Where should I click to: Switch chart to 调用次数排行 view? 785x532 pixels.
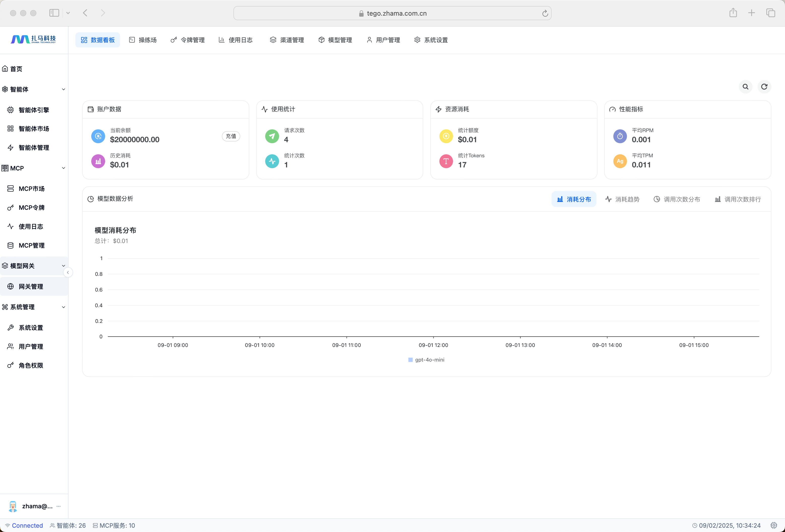coord(738,199)
